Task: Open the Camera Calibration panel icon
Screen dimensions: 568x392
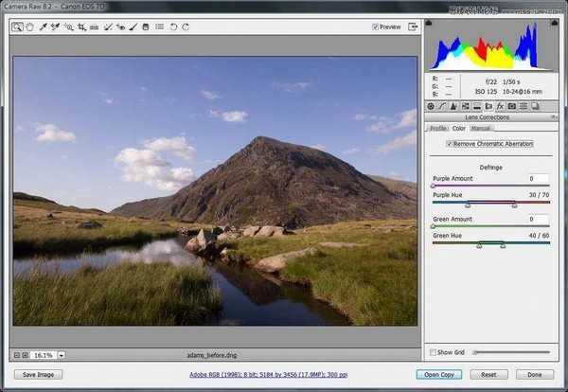Action: [x=511, y=106]
